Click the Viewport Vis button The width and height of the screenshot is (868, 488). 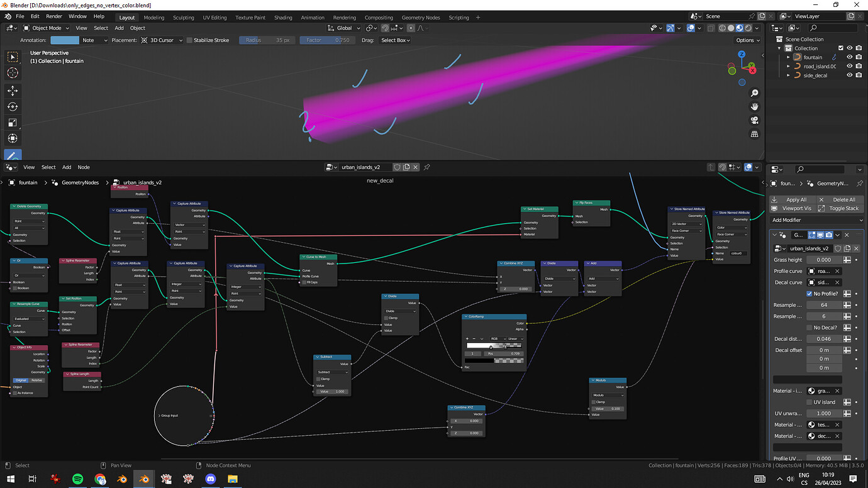coord(793,208)
